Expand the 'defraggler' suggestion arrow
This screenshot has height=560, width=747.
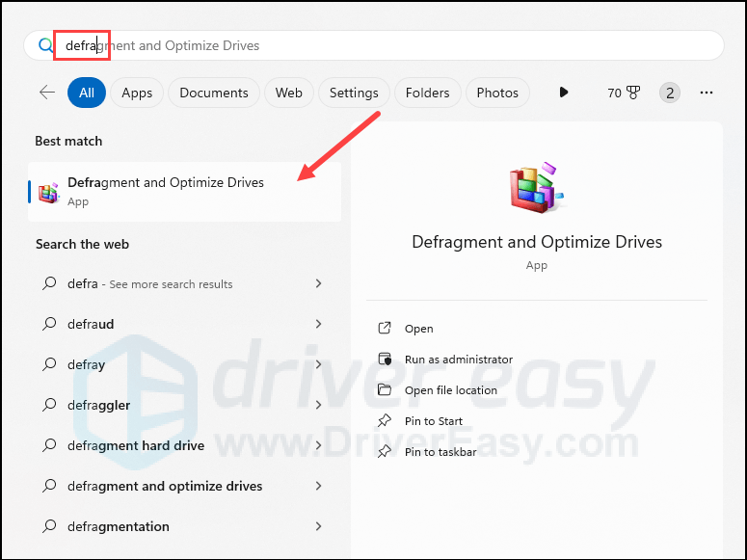coord(318,405)
